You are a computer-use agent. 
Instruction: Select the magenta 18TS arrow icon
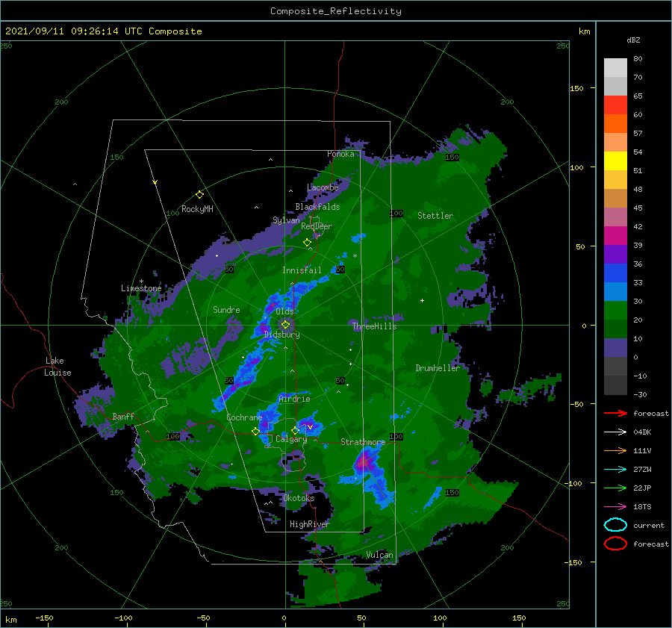coord(615,507)
